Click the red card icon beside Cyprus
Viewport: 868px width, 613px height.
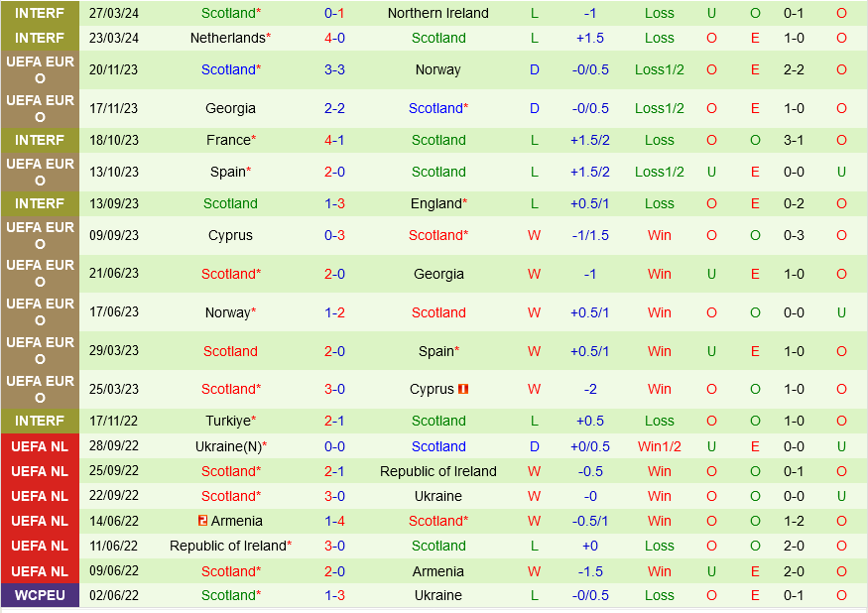[463, 390]
